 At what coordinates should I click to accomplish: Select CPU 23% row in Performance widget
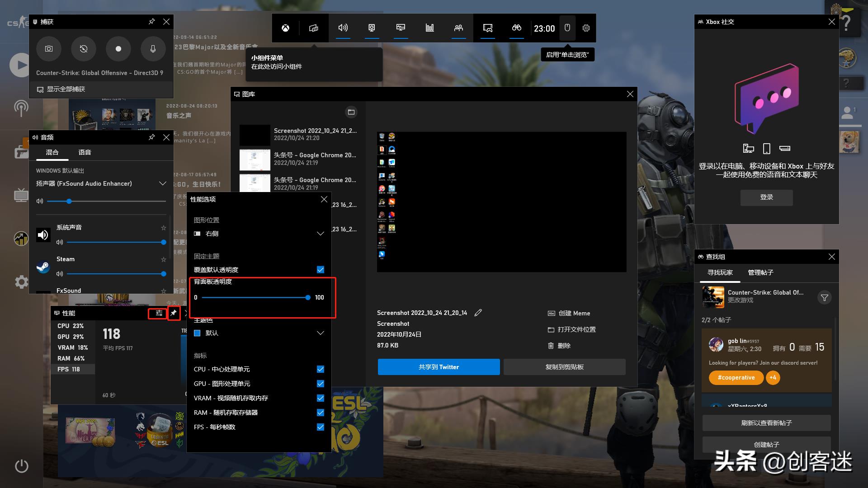click(73, 326)
